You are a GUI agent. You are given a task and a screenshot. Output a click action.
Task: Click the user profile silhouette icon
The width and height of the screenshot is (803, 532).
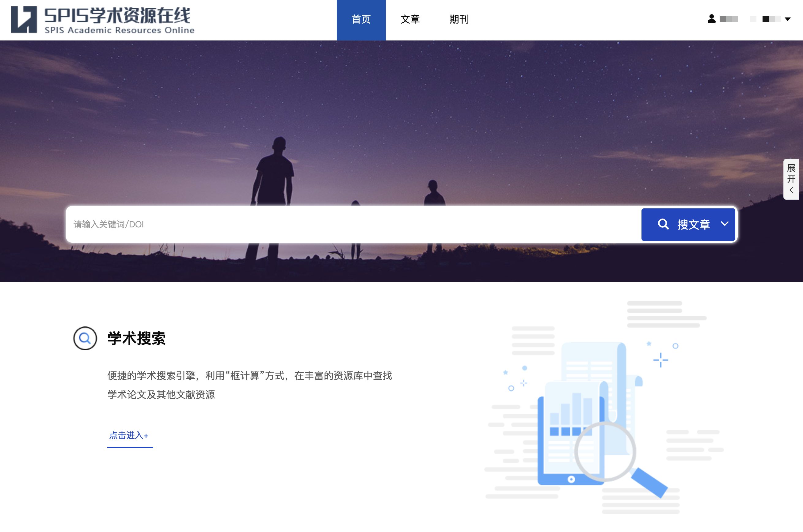click(x=711, y=19)
